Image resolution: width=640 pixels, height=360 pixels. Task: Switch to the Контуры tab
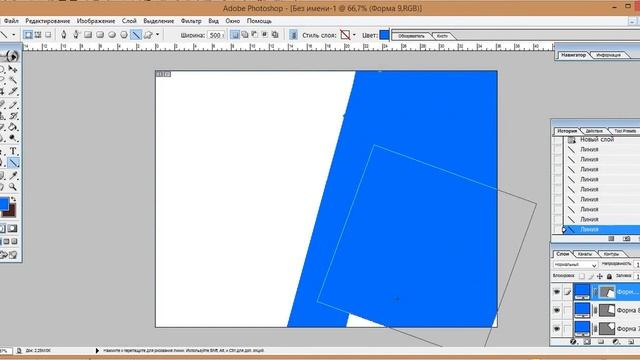611,254
